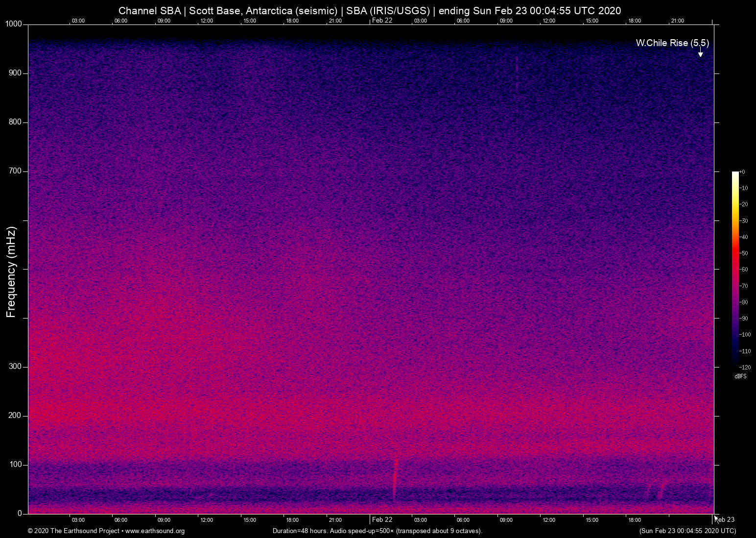Click the 100 frequency tick label
This screenshot has height=538, width=756.
click(15, 465)
